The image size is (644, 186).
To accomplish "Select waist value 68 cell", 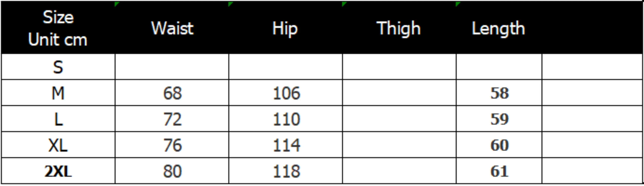I will (x=172, y=93).
